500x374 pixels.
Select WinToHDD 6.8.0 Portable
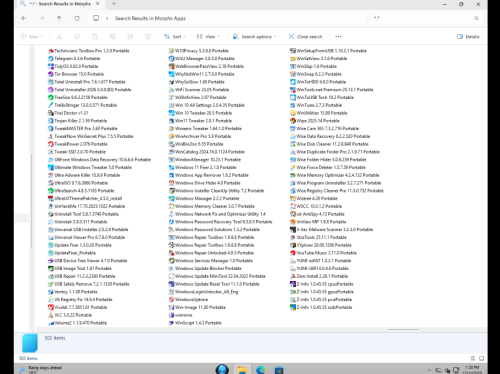click(318, 82)
